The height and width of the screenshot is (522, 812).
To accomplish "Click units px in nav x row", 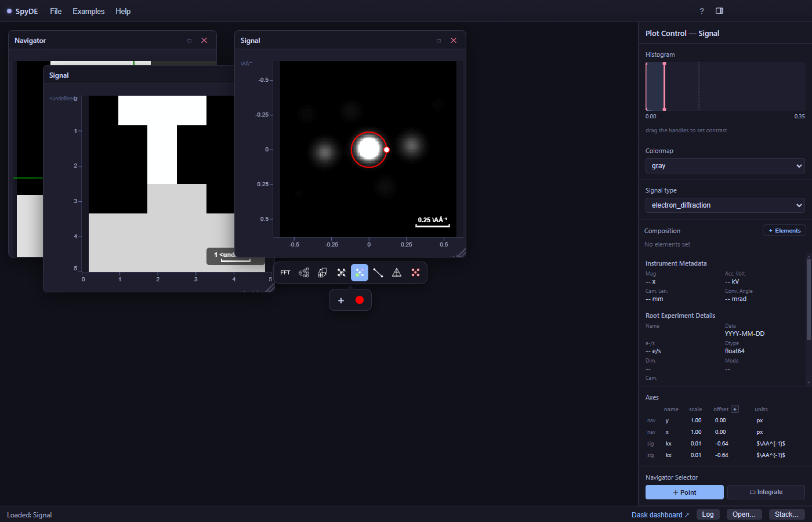I will pyautogui.click(x=760, y=432).
